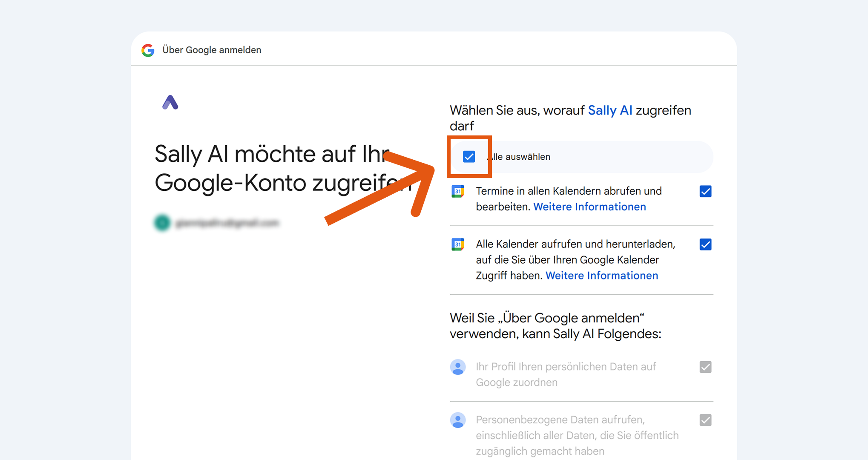Click 'Alle Kalender aufrufen und herunterladen' text
The height and width of the screenshot is (460, 868).
(x=575, y=260)
